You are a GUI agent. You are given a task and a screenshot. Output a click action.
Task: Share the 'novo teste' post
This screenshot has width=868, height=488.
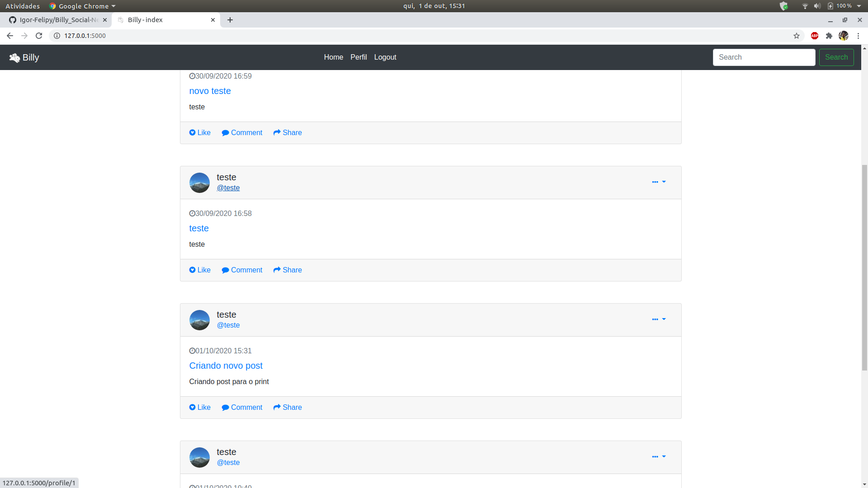(288, 133)
